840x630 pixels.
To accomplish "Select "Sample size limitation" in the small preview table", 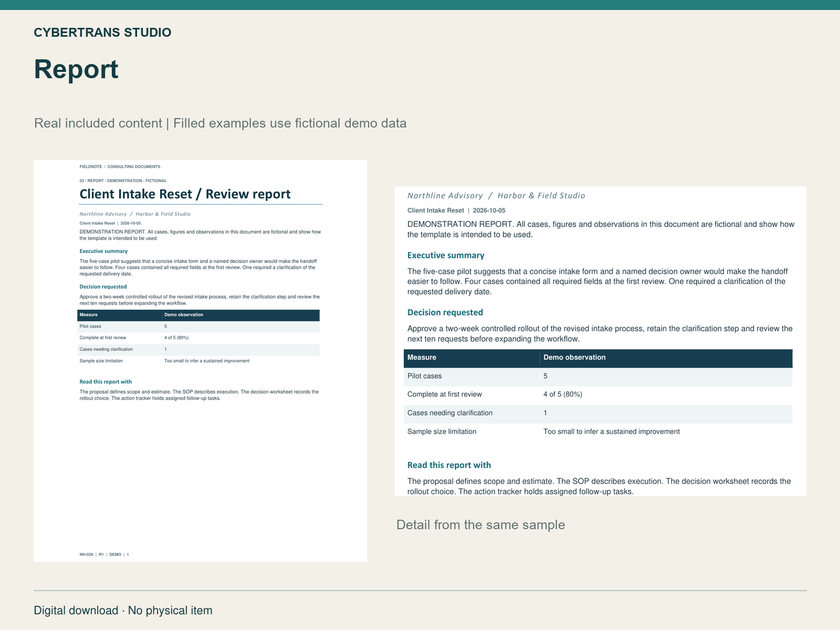I will [x=101, y=361].
